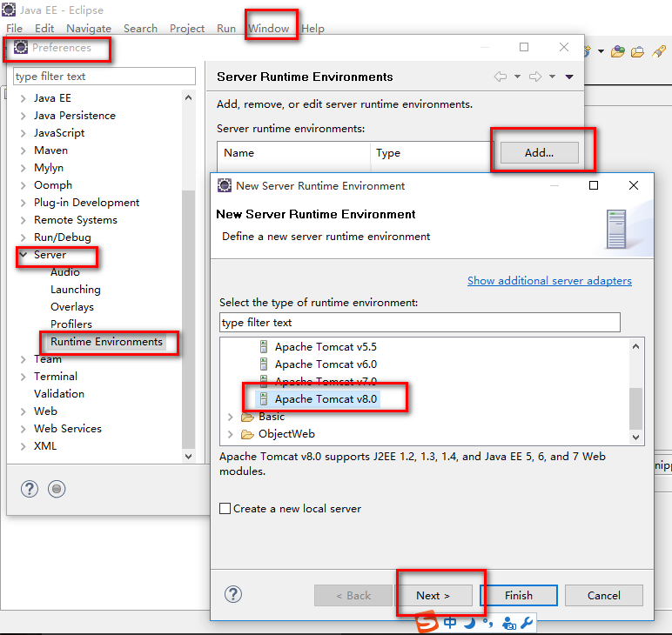Viewport: 672px width, 635px height.
Task: Expand the Java EE preferences node
Action: pos(24,98)
